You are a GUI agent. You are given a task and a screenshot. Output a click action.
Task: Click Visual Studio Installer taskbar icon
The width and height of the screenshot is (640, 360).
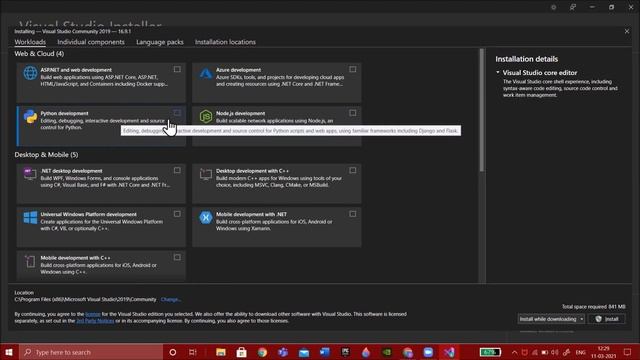(449, 352)
